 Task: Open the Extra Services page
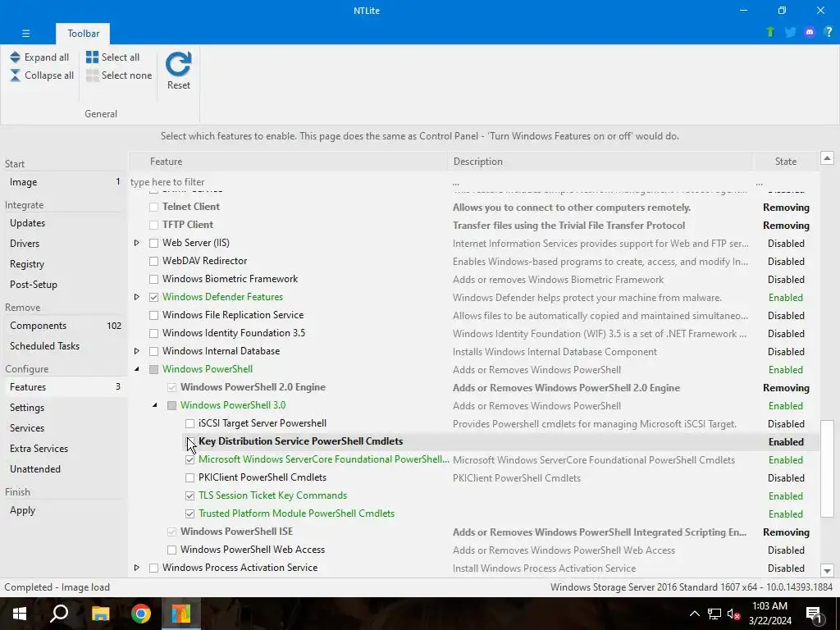pyautogui.click(x=64, y=449)
